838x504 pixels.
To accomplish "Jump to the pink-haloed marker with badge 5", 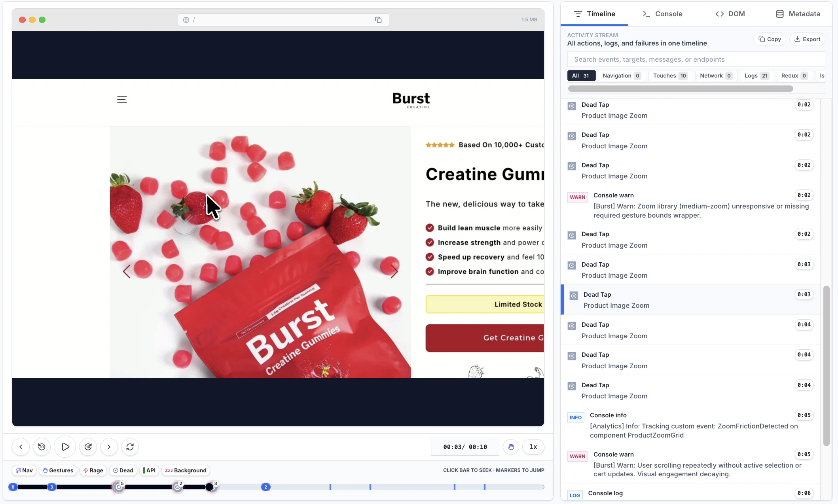I will tap(118, 487).
